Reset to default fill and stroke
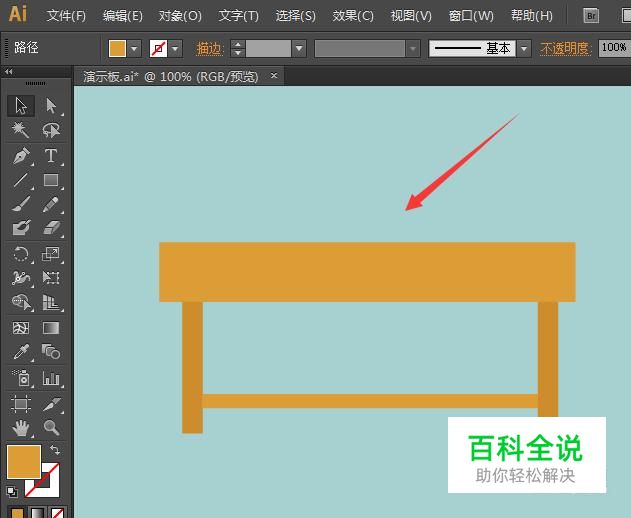 [12, 491]
